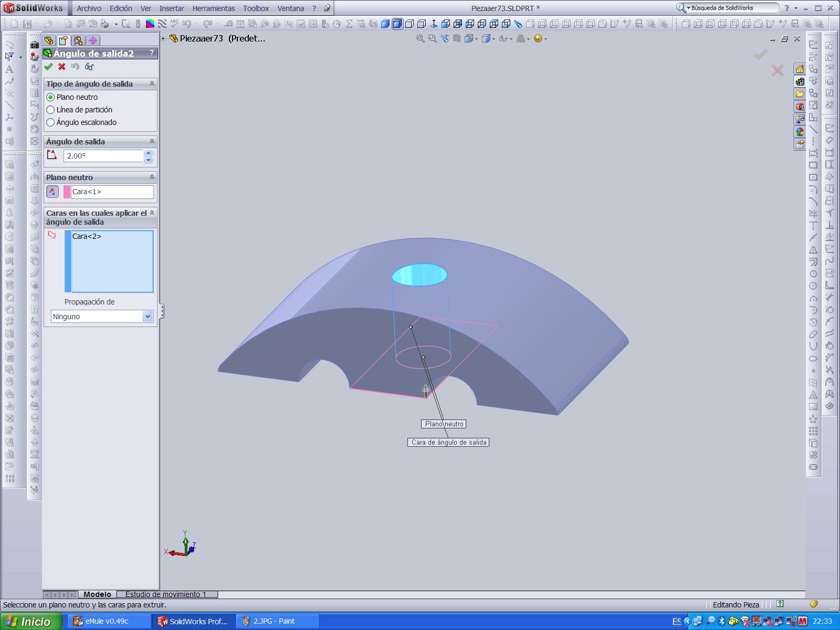Reverse the neutral plane direction button
Screen dimensions: 840x630
click(52, 192)
